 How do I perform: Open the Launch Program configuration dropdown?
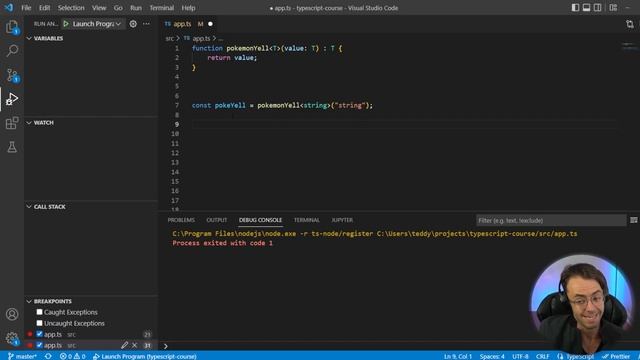pos(97,24)
